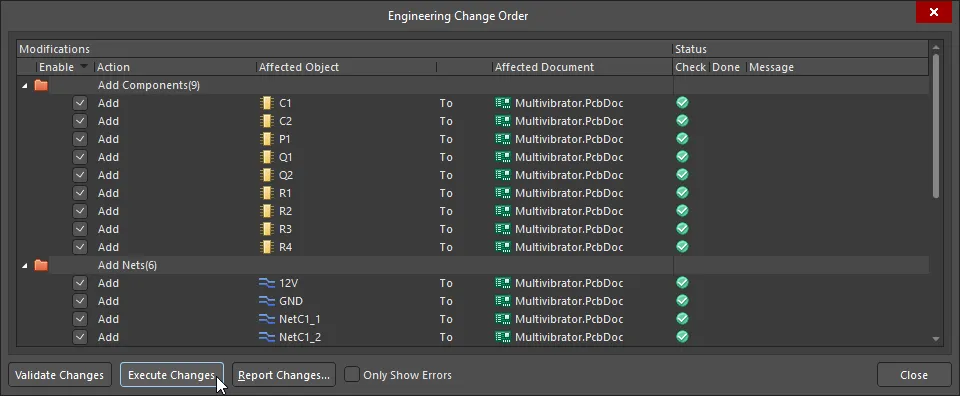Click the component icon next to R2
This screenshot has height=396, width=960.
pos(266,211)
